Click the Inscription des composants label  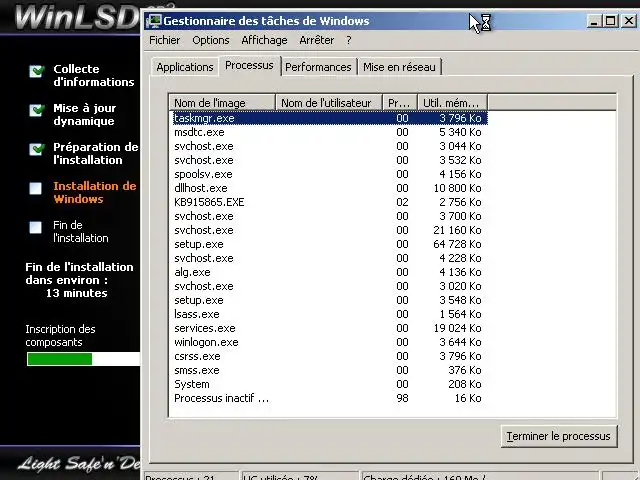click(60, 336)
